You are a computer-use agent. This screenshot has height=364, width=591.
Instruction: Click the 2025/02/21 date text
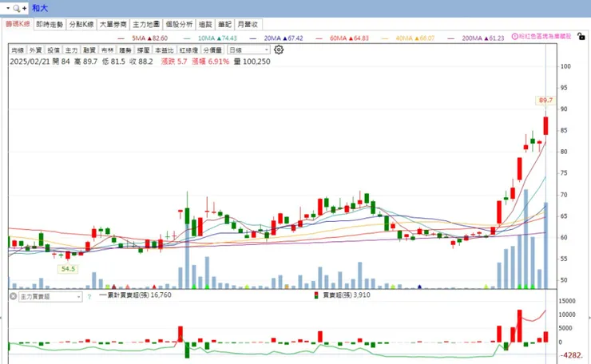pyautogui.click(x=30, y=61)
